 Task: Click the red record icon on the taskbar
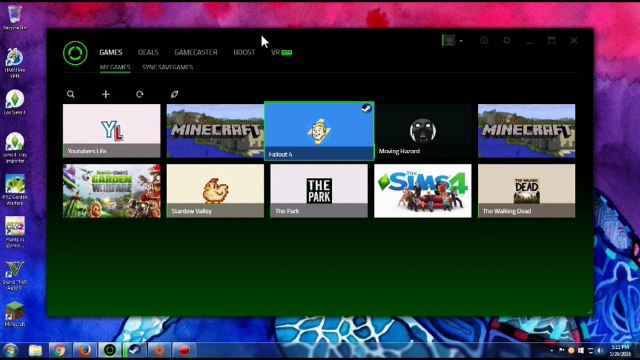[x=184, y=351]
